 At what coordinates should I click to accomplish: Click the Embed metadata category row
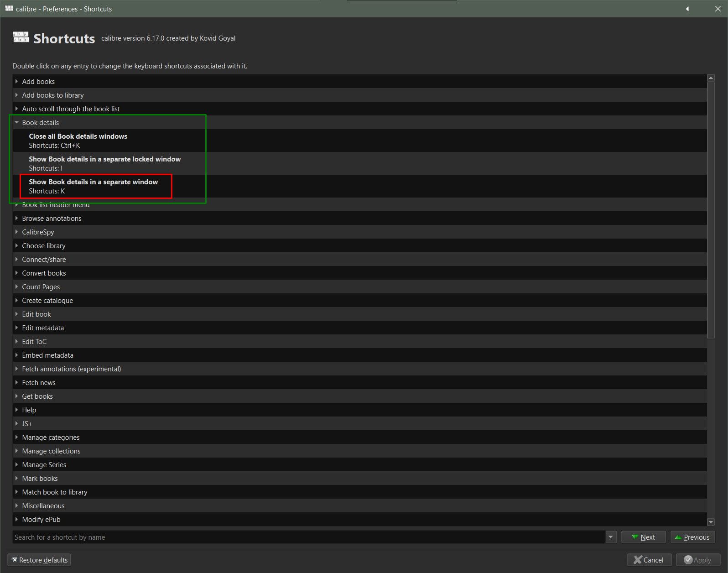(x=360, y=355)
